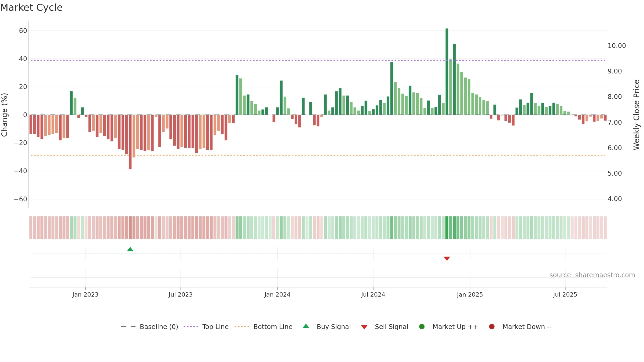644x362 pixels.
Task: Click the orange dotted Bottom Line on the chart
Action: tap(318, 155)
